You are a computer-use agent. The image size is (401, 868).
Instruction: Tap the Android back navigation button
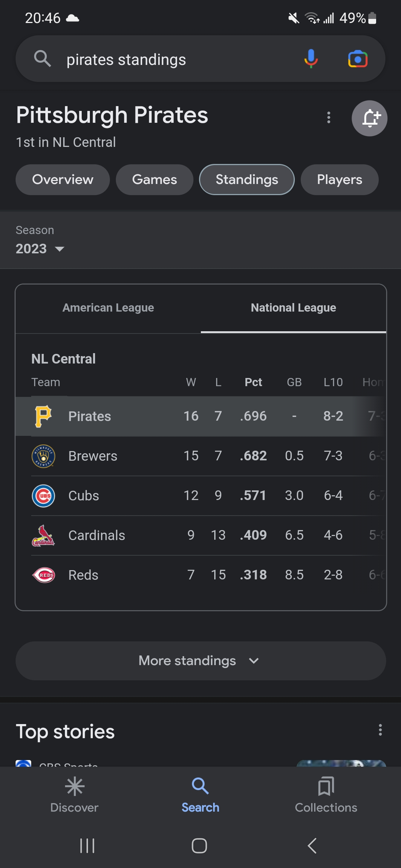[312, 846]
